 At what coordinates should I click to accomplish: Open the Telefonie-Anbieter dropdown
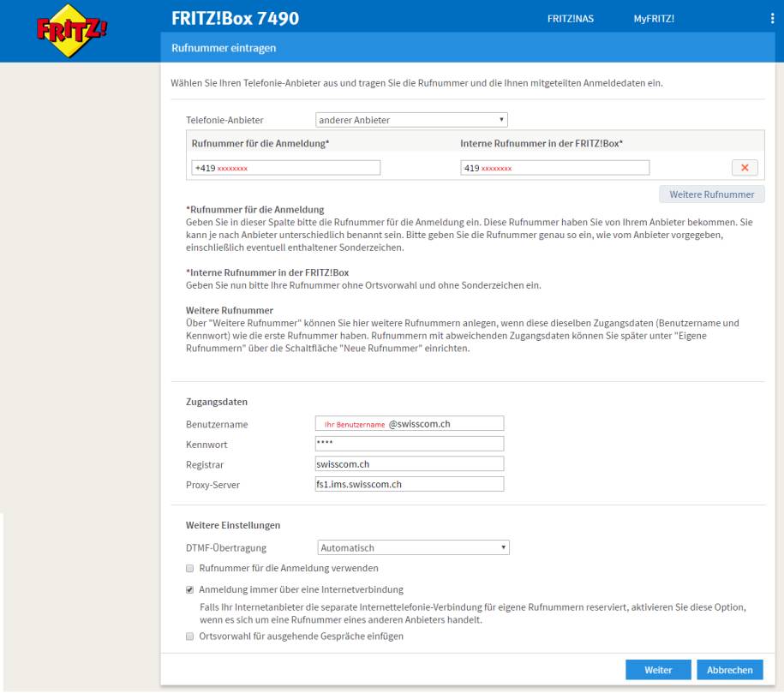(x=411, y=120)
